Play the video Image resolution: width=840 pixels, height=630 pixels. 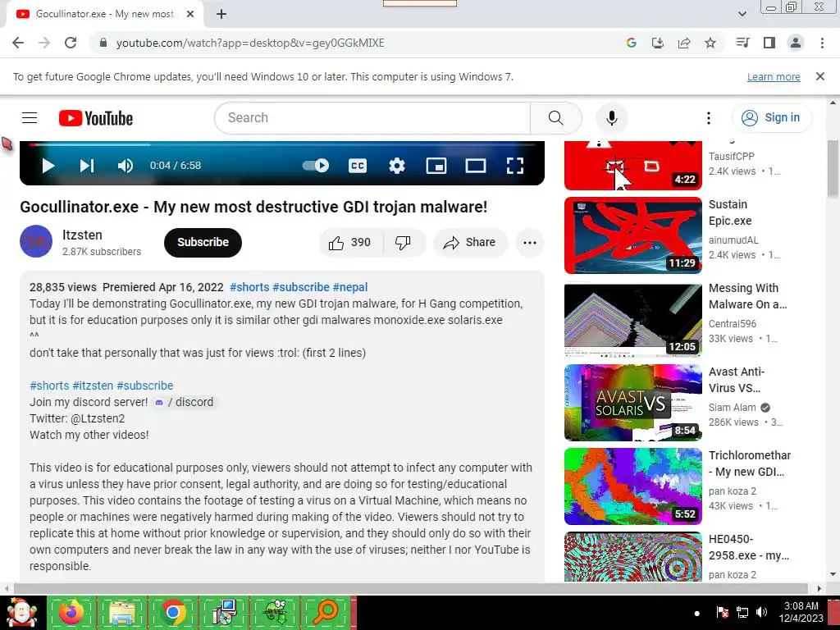click(48, 166)
